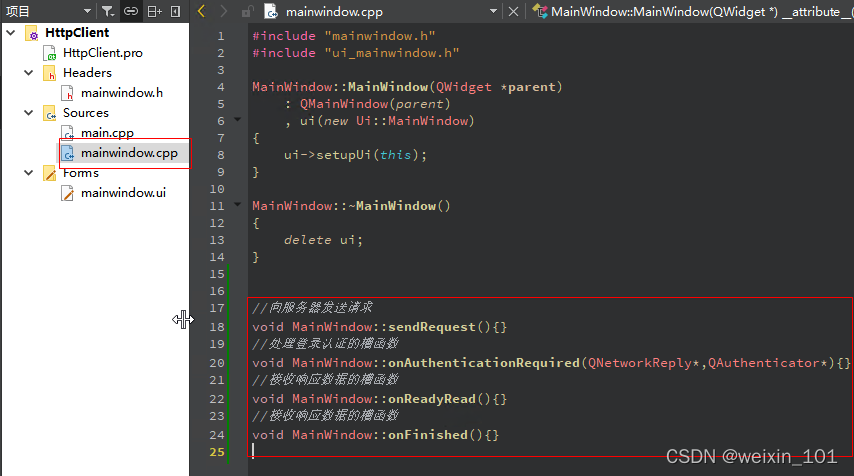Image resolution: width=854 pixels, height=476 pixels.
Task: Open HttpClient.pro file
Action: 102,53
